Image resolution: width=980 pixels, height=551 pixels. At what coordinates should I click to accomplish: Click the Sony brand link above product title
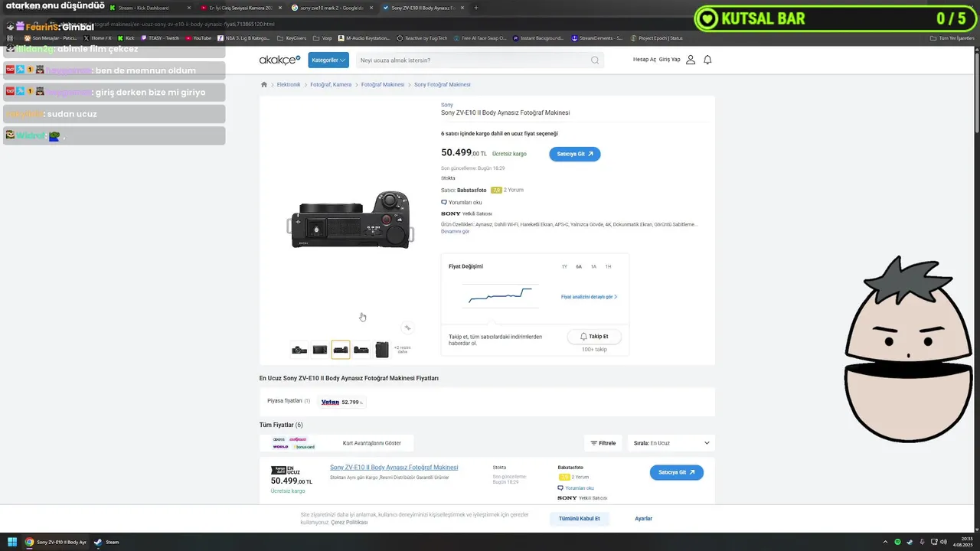coord(447,105)
